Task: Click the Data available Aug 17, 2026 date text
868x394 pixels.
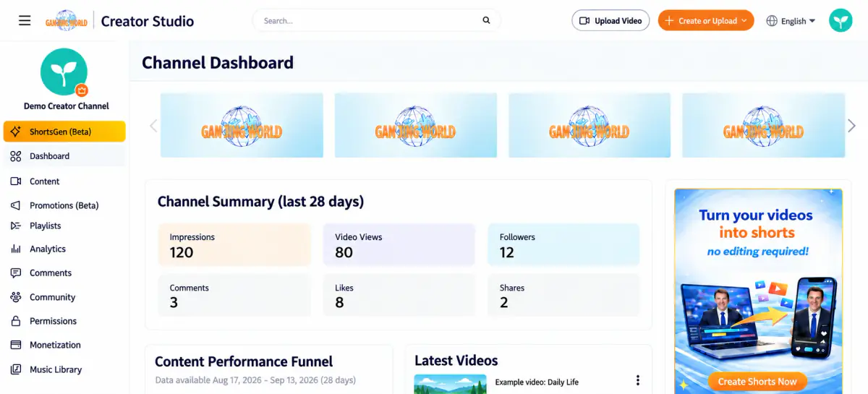Action: tap(255, 380)
